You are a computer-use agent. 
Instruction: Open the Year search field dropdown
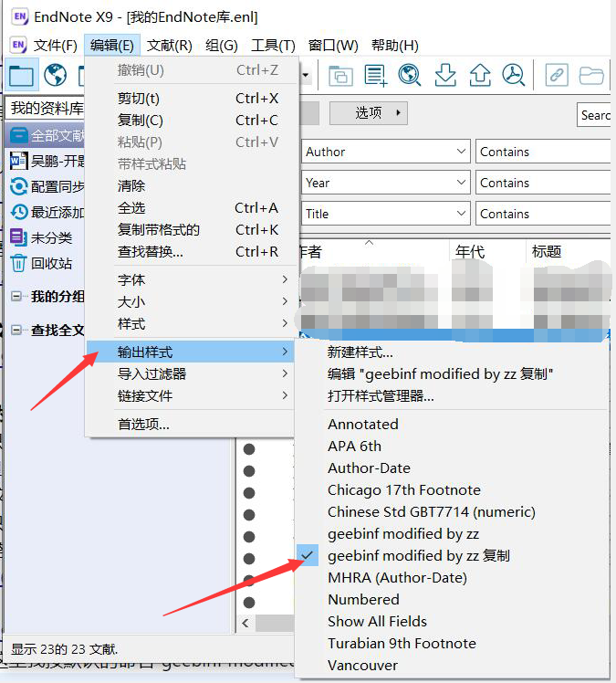(459, 183)
